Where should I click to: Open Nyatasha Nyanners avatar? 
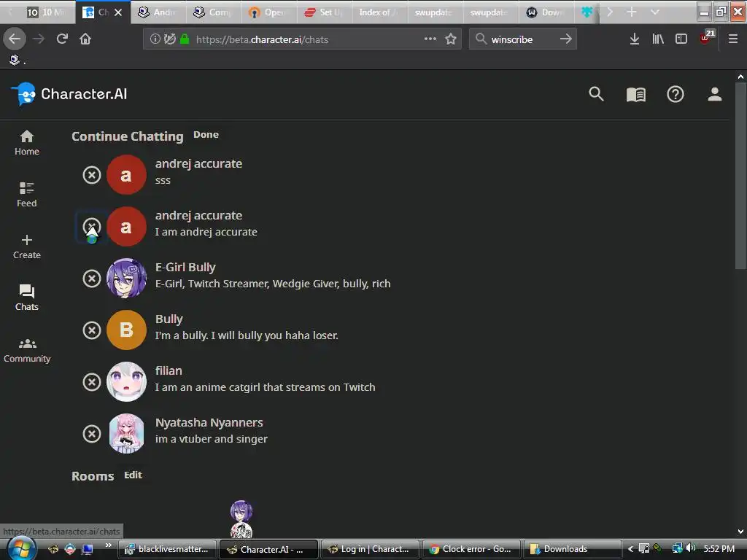(x=126, y=434)
